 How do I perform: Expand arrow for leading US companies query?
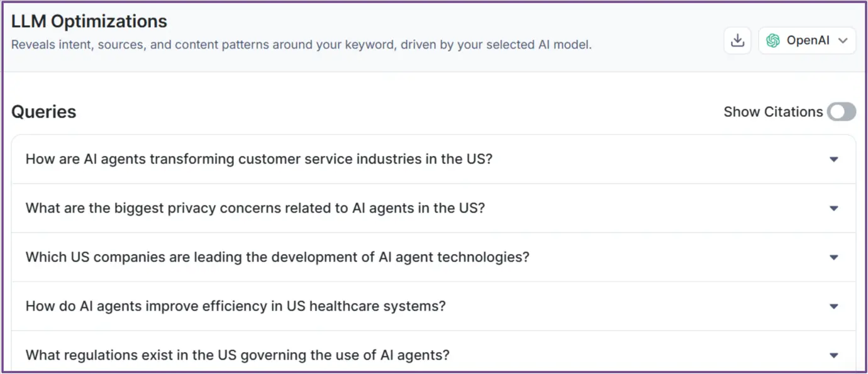(833, 258)
